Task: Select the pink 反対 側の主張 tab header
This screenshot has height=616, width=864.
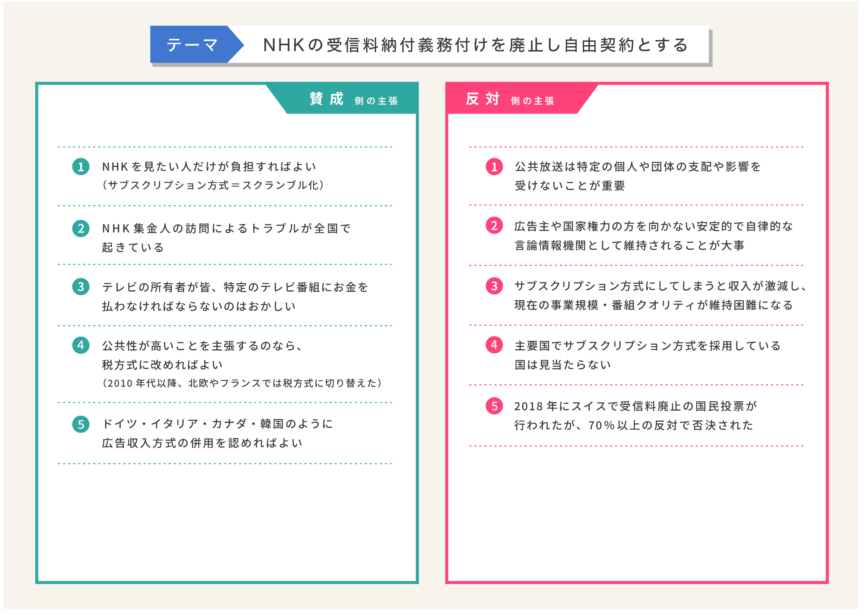Action: pyautogui.click(x=522, y=99)
